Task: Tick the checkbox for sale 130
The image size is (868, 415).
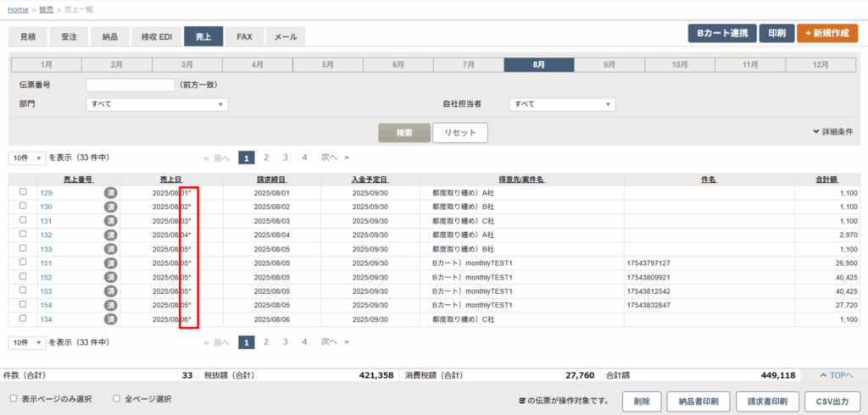Action: click(23, 207)
